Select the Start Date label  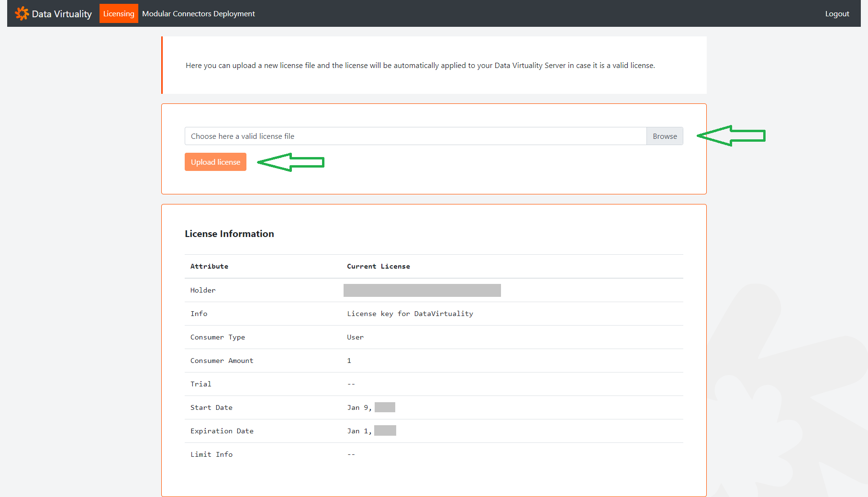[x=211, y=407]
